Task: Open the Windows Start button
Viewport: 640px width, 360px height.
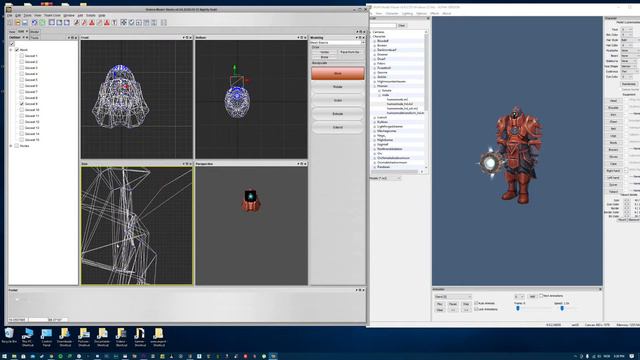Action: tap(4, 356)
